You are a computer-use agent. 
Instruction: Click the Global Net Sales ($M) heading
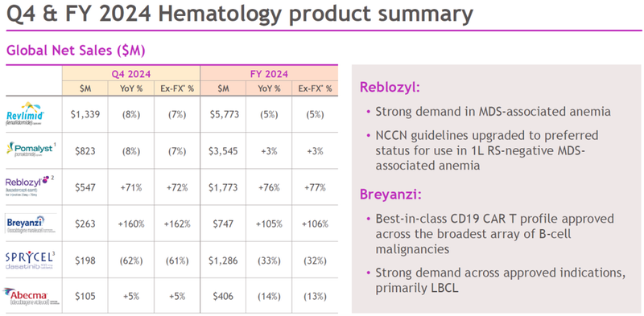pyautogui.click(x=76, y=50)
